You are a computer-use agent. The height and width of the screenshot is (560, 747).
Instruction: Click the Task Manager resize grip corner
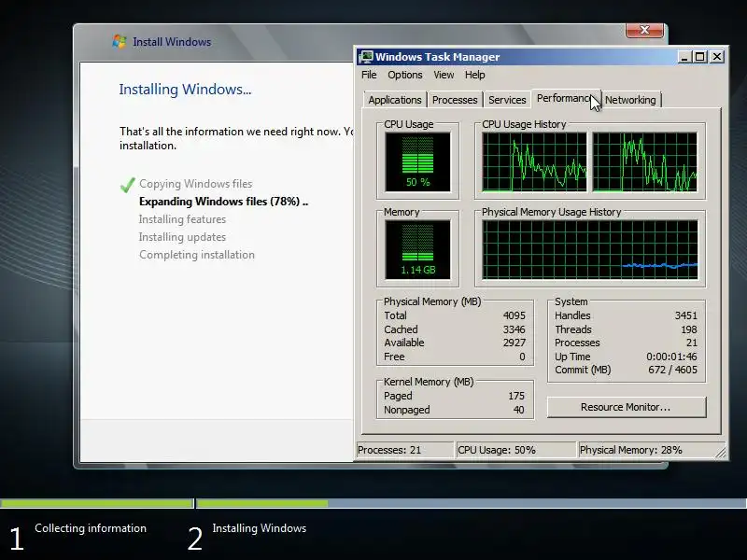click(720, 453)
